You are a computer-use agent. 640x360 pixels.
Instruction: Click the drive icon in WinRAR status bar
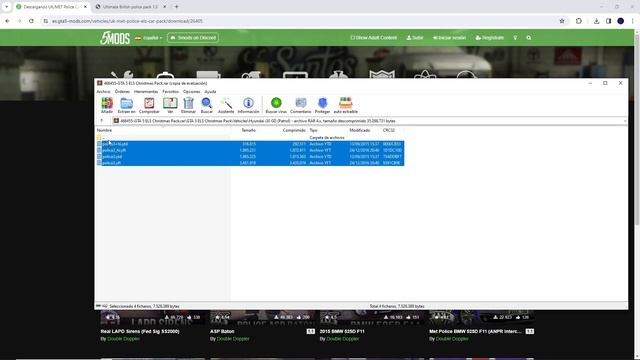point(98,306)
